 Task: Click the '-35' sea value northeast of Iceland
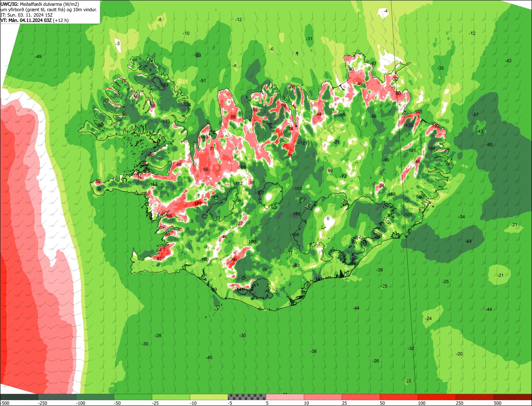click(441, 68)
